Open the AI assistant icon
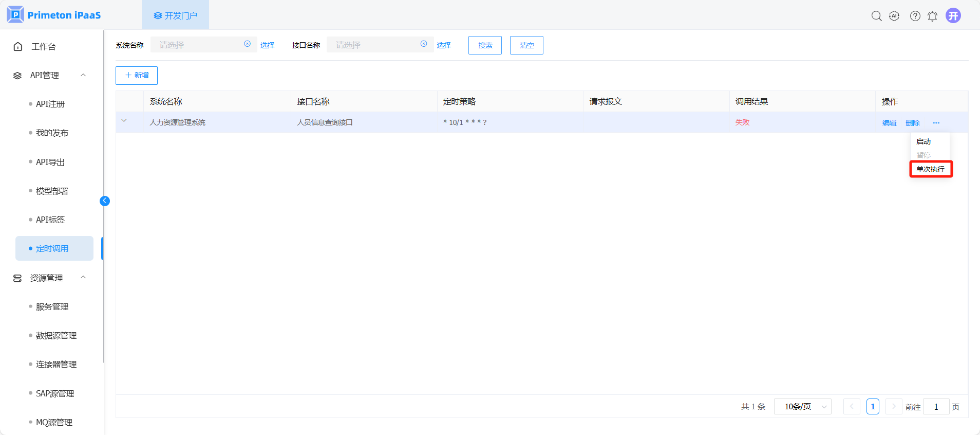 (894, 16)
